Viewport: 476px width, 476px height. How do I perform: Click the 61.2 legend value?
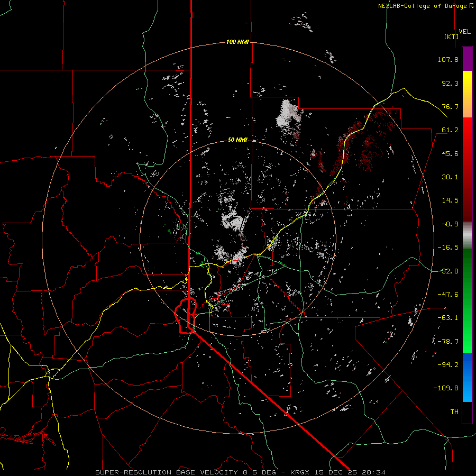coord(450,130)
